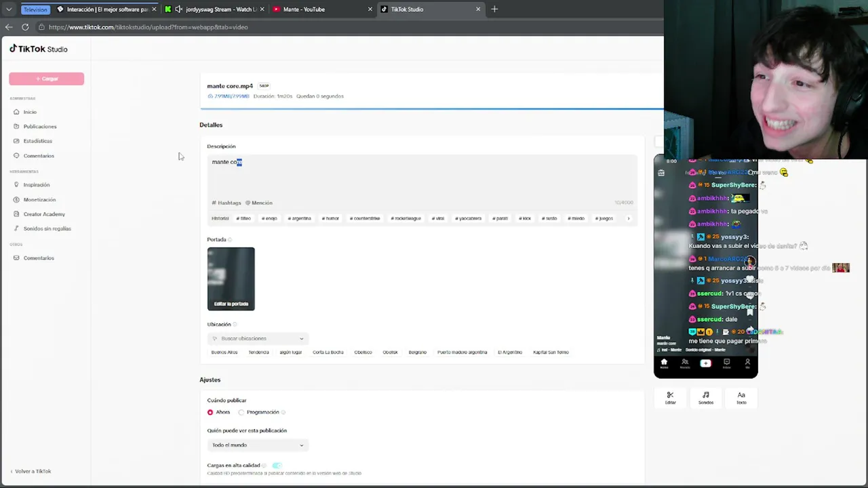
Task: Open Publicaciones icon in sidebar
Action: (16, 126)
